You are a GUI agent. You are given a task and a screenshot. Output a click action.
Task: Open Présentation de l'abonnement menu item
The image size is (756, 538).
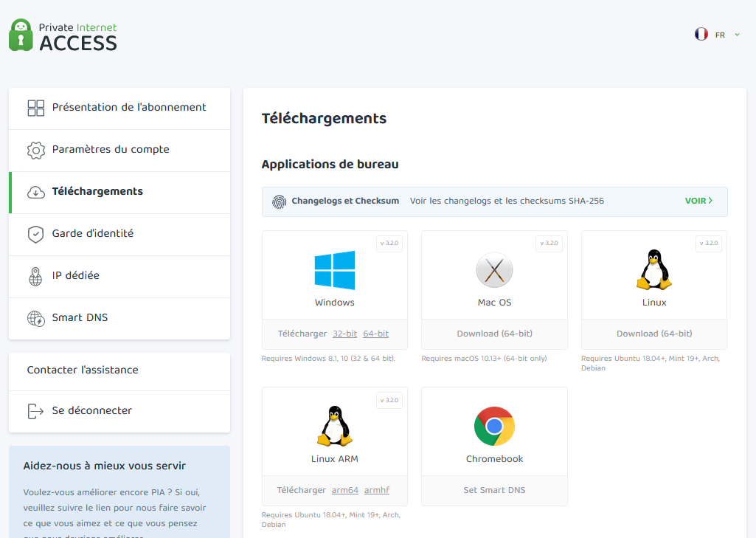pyautogui.click(x=119, y=108)
